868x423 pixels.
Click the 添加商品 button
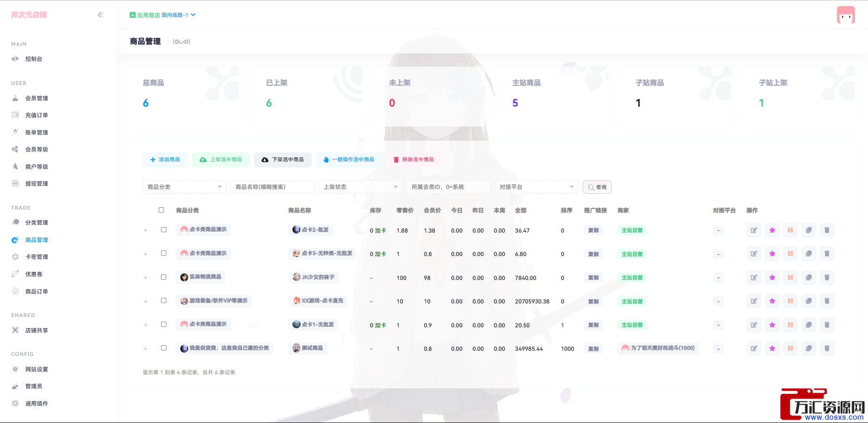165,160
